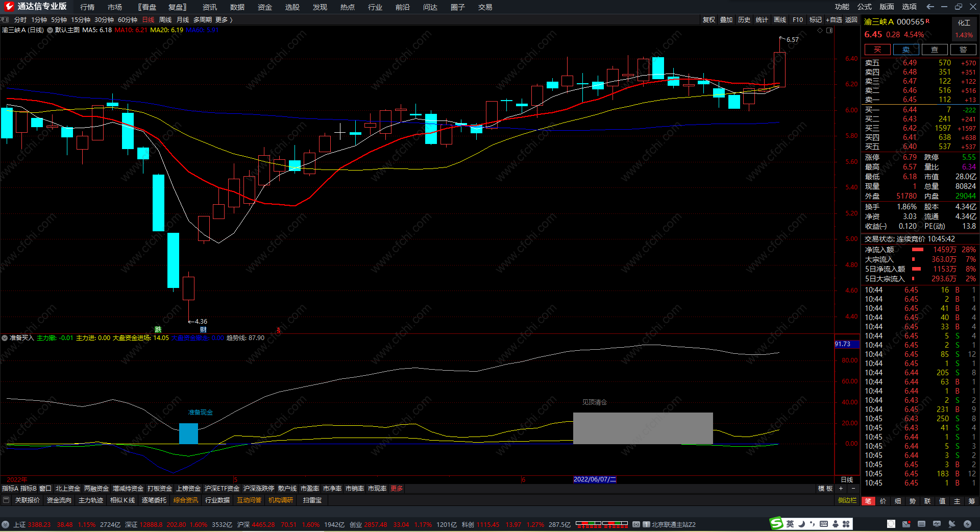Open the 画线 drawing tools dropdown
Screen dimensions: 980x532
[x=780, y=19]
